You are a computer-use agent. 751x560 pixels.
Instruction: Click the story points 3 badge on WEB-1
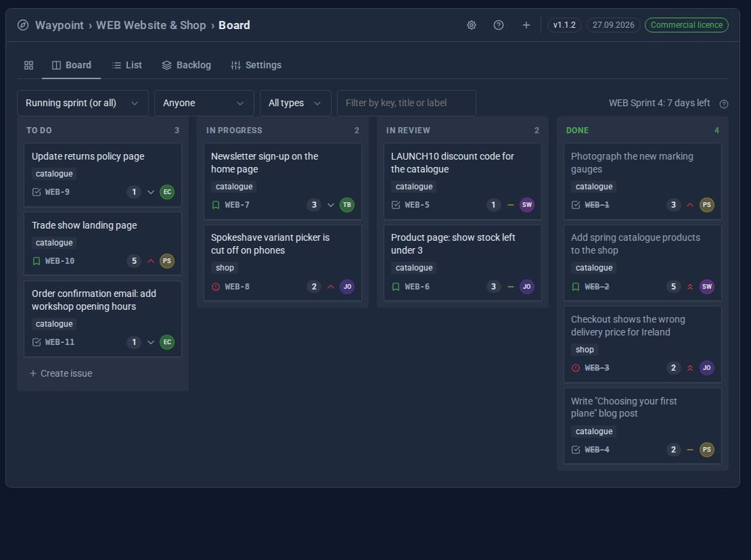pyautogui.click(x=673, y=205)
